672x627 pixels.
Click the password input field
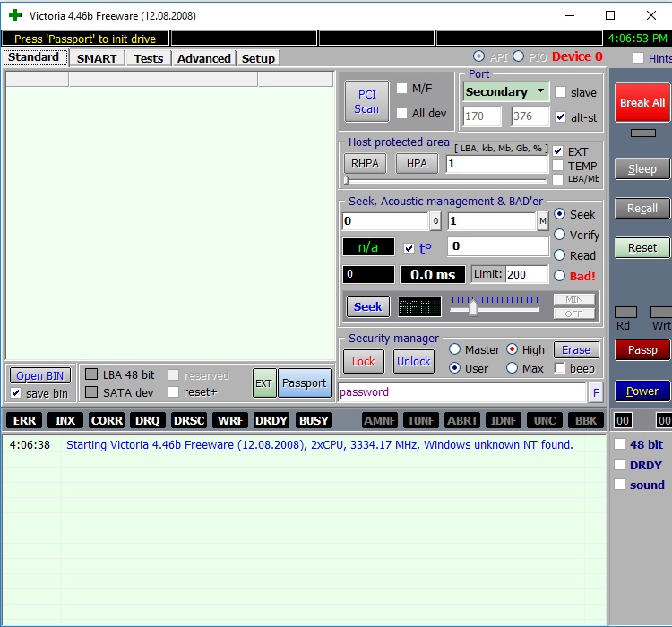461,392
